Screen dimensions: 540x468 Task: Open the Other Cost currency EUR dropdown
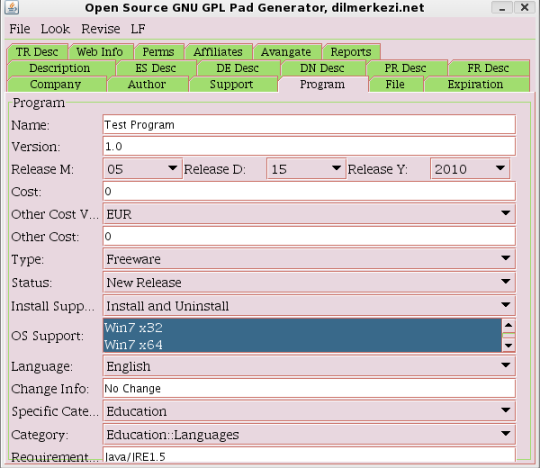click(x=309, y=214)
